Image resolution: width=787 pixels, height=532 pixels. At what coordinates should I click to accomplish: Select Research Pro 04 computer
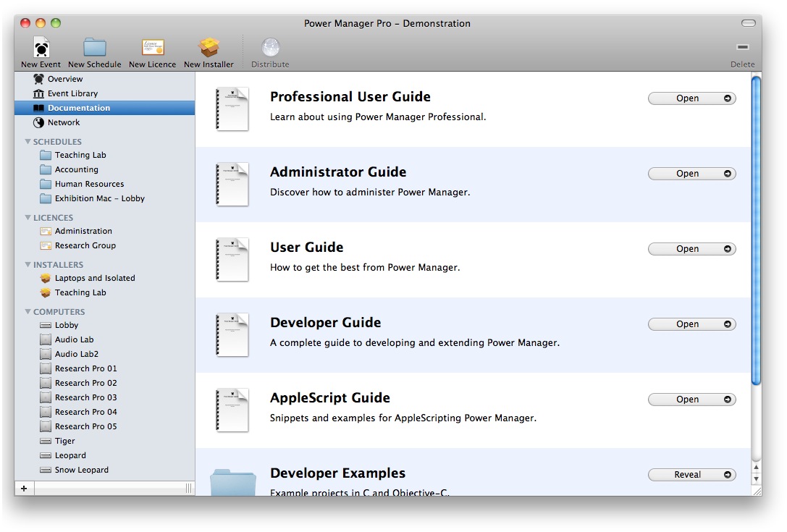point(104,412)
